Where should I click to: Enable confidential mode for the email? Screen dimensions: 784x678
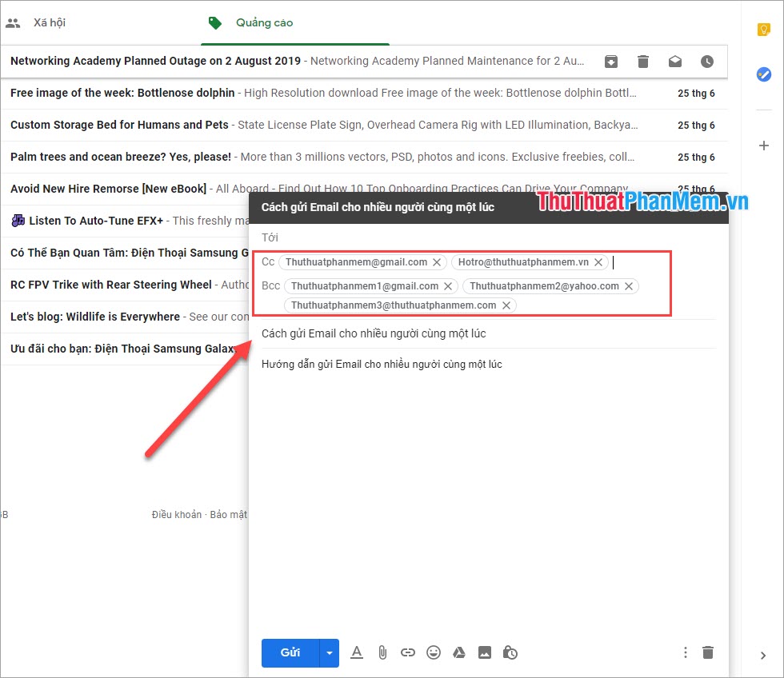click(510, 652)
